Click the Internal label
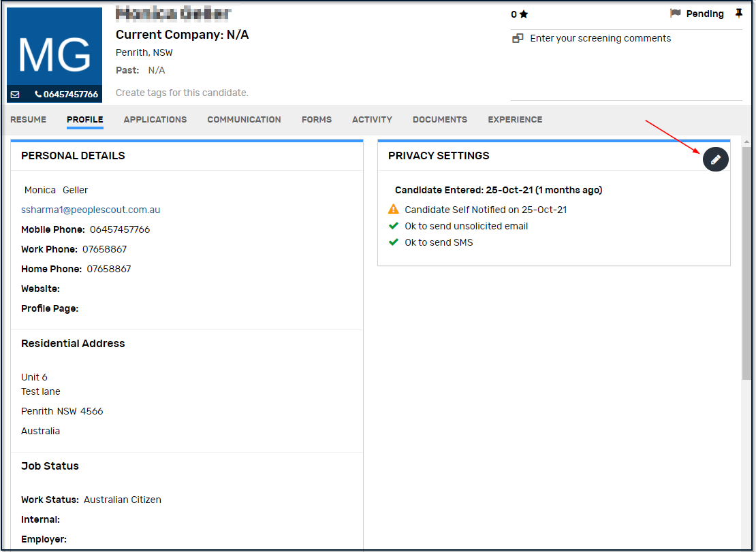Viewport: 756px width, 552px height. pos(40,519)
